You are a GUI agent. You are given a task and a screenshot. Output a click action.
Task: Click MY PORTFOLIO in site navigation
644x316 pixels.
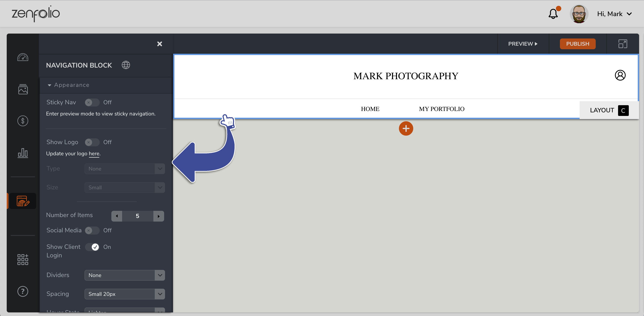click(x=441, y=109)
